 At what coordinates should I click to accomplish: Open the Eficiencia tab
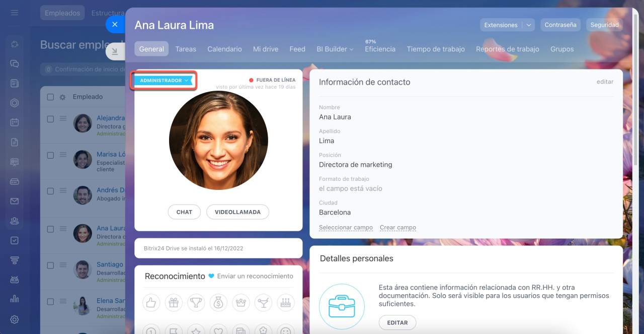tap(380, 49)
